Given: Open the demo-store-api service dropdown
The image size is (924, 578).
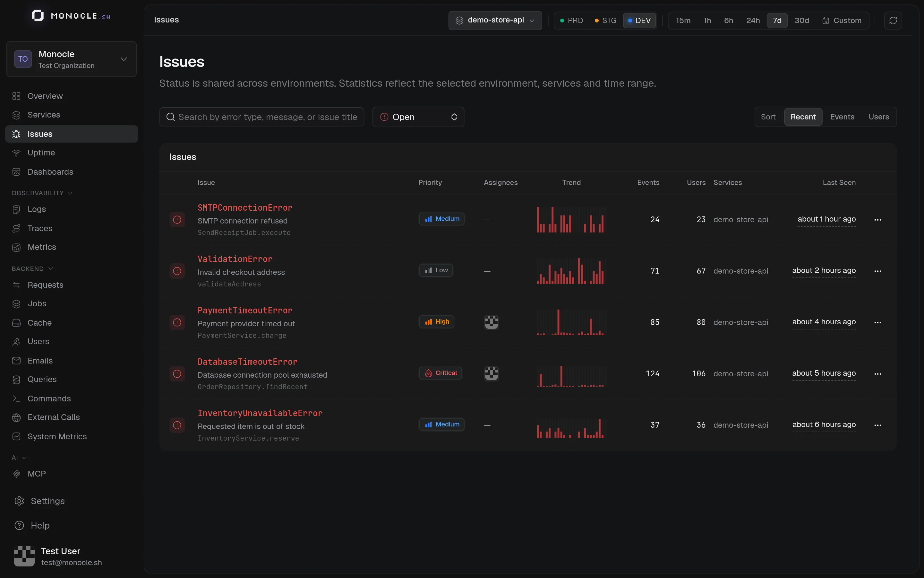Looking at the screenshot, I should coord(495,20).
